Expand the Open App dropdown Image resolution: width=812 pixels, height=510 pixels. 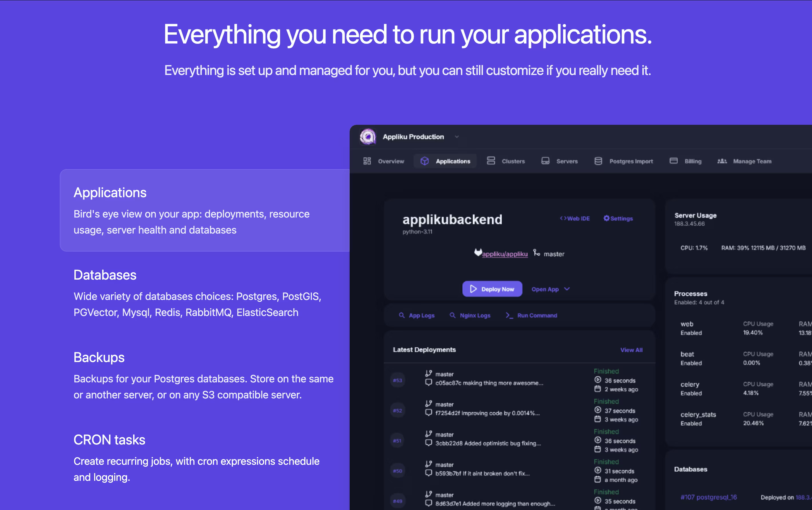point(551,289)
